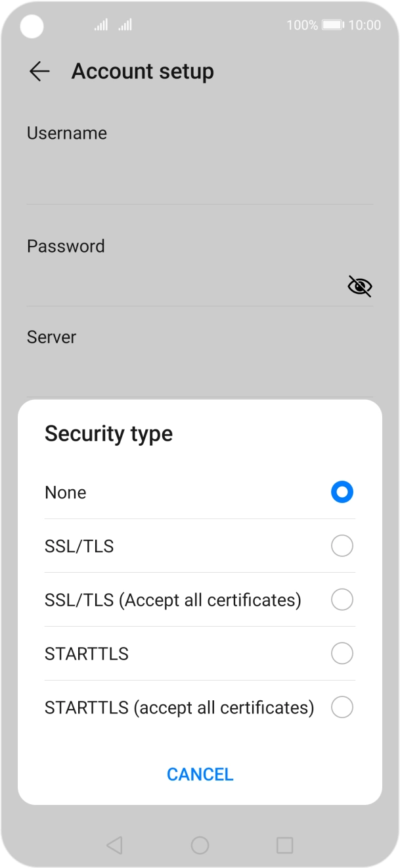
Task: Tap the second signal strength icon
Action: [125, 25]
